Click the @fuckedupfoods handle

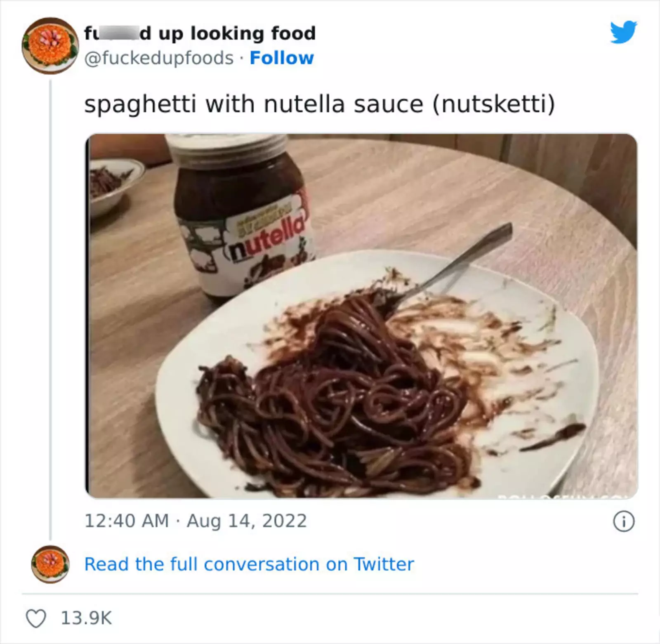(x=159, y=58)
